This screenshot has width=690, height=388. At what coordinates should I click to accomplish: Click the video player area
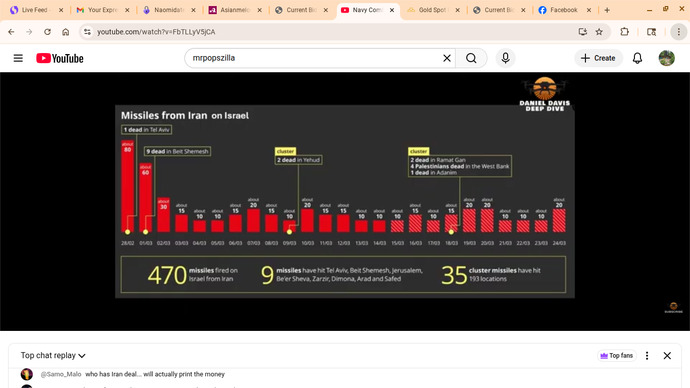click(345, 201)
